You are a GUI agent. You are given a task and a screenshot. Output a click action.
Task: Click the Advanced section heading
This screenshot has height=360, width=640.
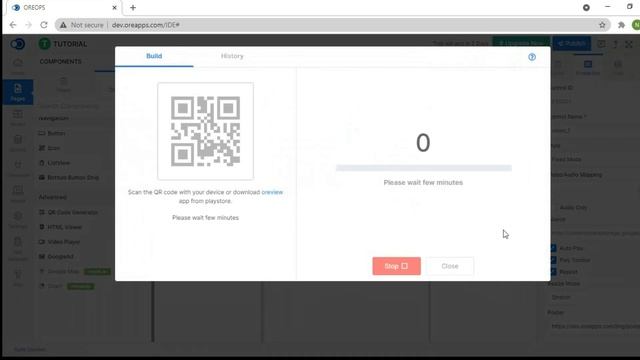(x=53, y=197)
